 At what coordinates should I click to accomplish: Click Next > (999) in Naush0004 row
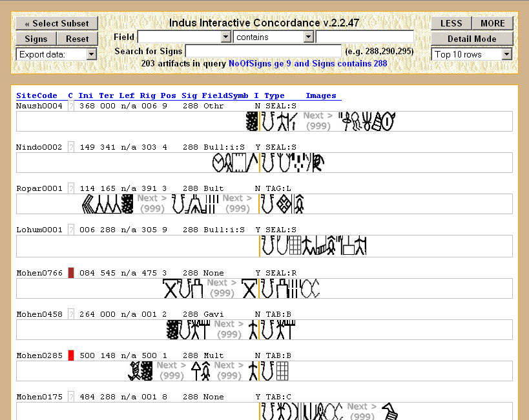point(318,121)
